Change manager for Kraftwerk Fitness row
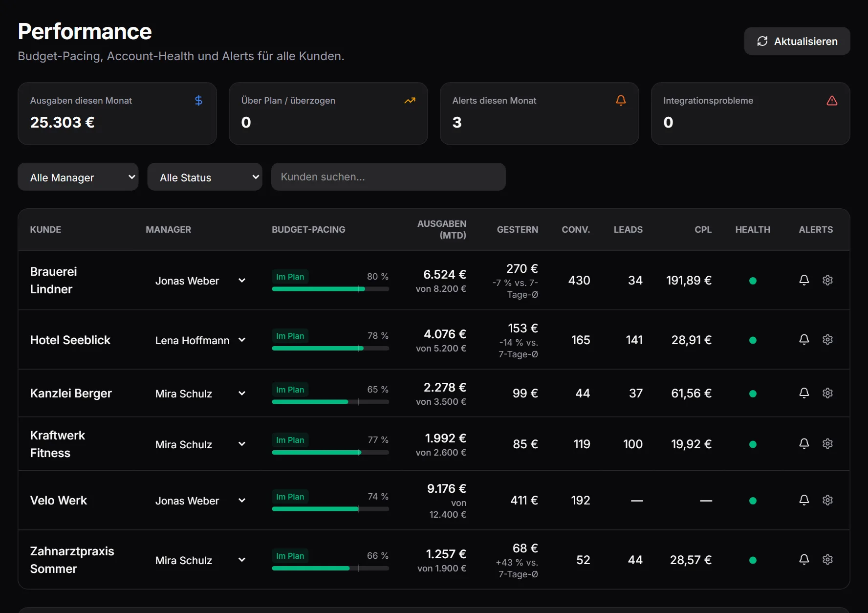The height and width of the screenshot is (613, 868). click(x=200, y=444)
